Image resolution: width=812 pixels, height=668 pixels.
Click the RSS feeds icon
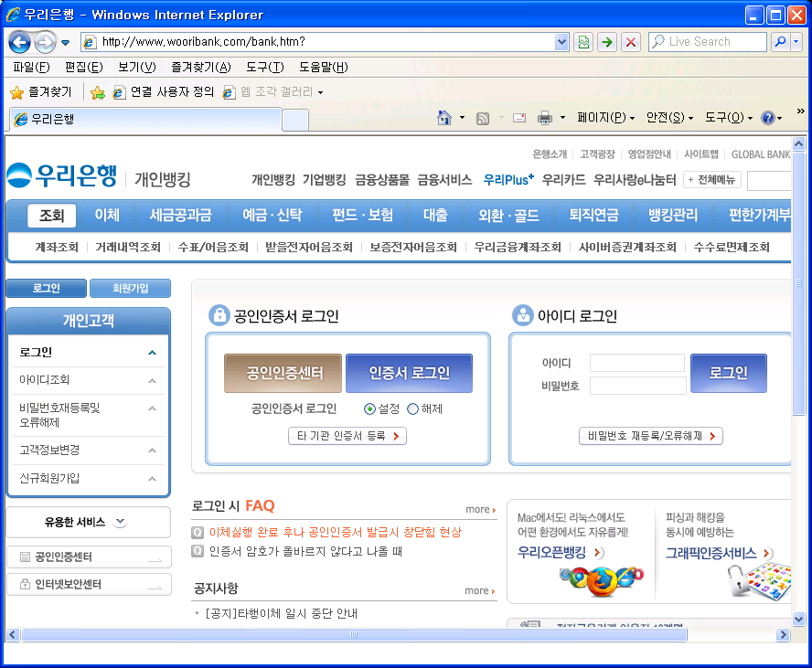pyautogui.click(x=483, y=119)
